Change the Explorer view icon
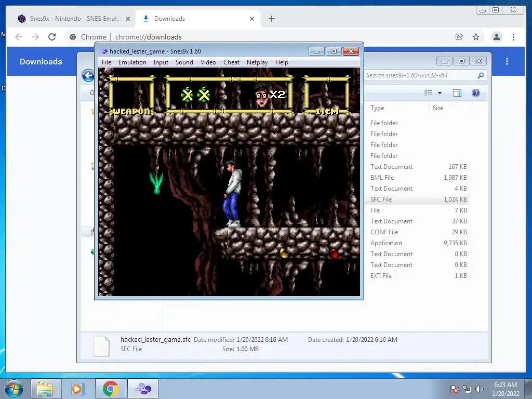 pyautogui.click(x=429, y=93)
